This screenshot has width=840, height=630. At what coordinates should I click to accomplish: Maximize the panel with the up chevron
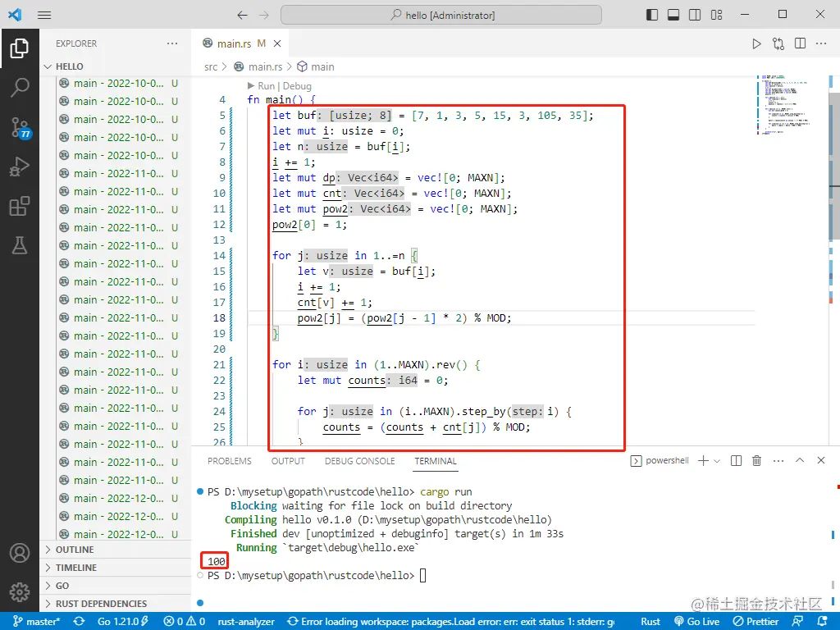tap(800, 460)
